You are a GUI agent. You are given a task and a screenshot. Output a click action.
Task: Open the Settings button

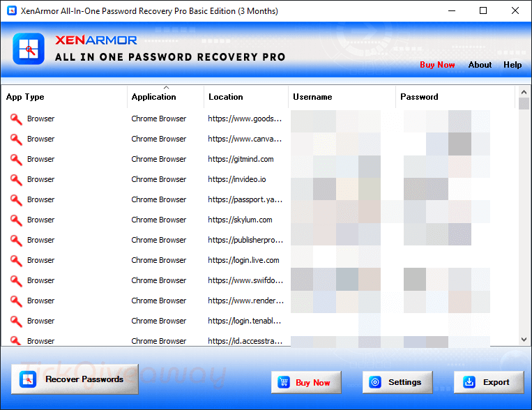[x=397, y=382]
